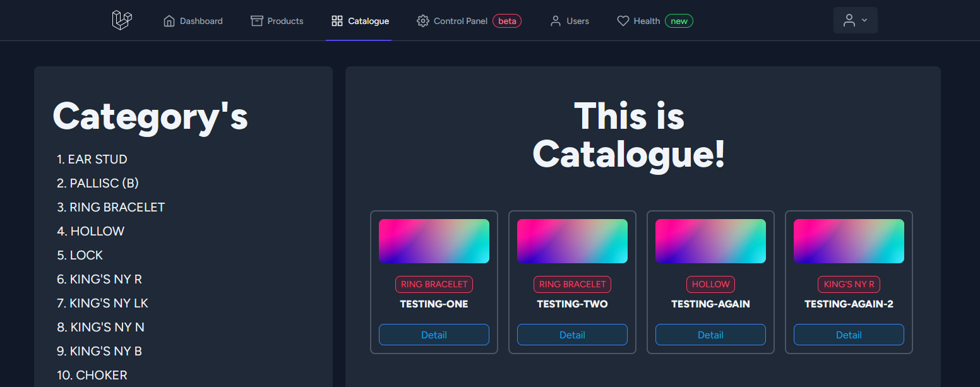Viewport: 980px width, 387px height.
Task: Open the user account dropdown chevron
Action: tap(864, 20)
